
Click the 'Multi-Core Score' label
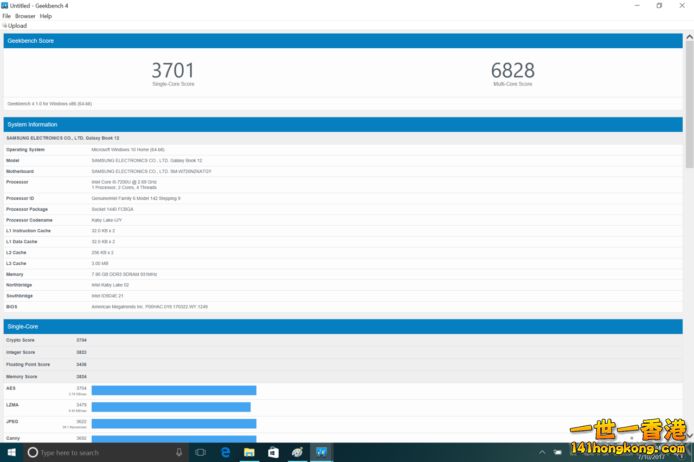pyautogui.click(x=513, y=84)
